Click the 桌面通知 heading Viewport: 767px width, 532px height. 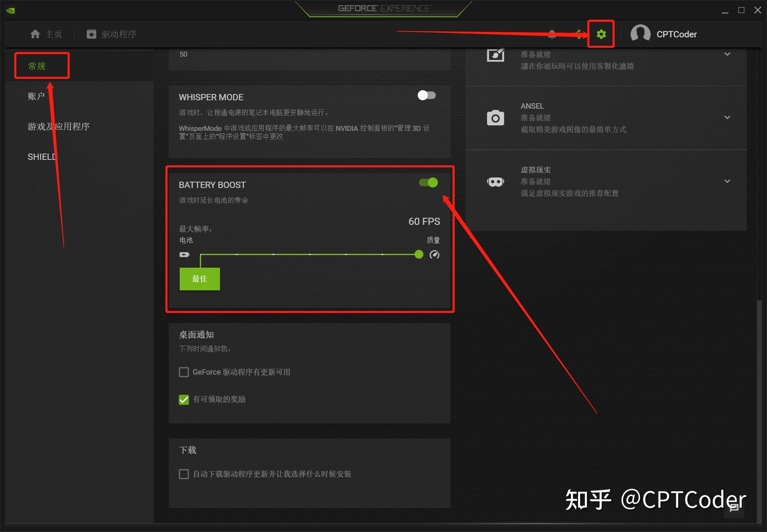tap(196, 335)
